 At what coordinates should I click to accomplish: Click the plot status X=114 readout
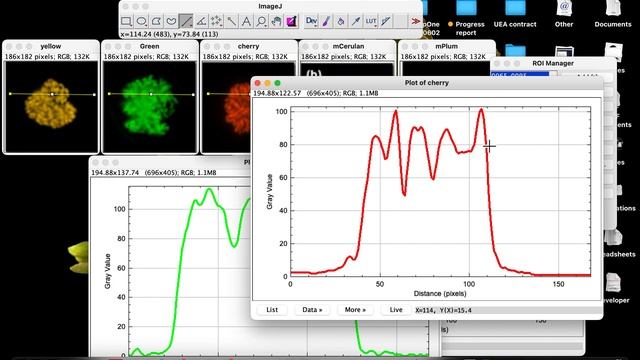click(x=443, y=310)
